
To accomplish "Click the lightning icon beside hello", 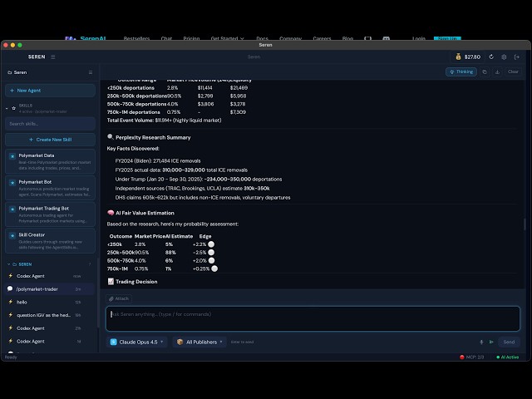I will tap(10, 302).
